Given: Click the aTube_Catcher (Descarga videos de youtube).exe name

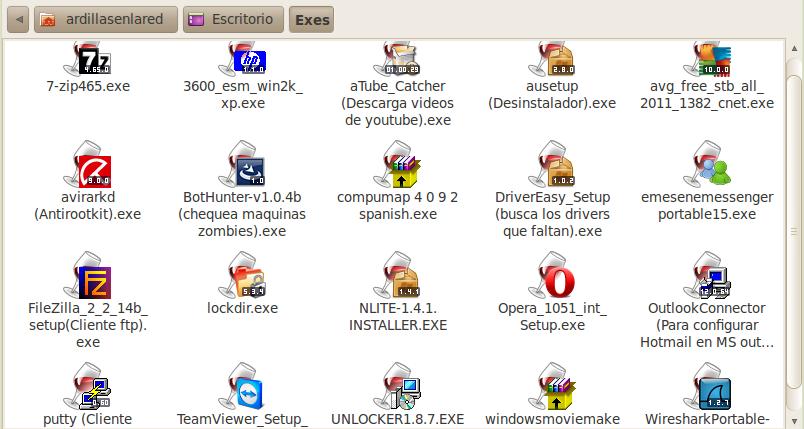Looking at the screenshot, I should (x=397, y=103).
